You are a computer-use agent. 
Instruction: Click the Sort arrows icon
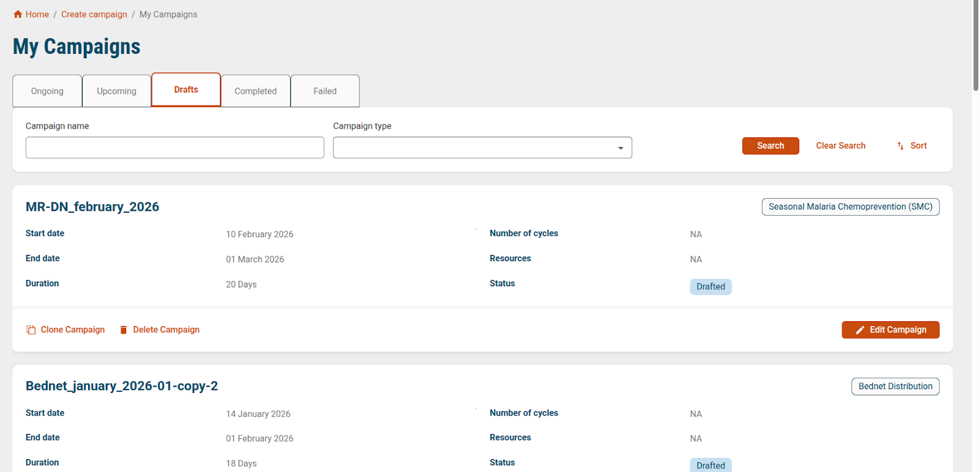click(900, 146)
